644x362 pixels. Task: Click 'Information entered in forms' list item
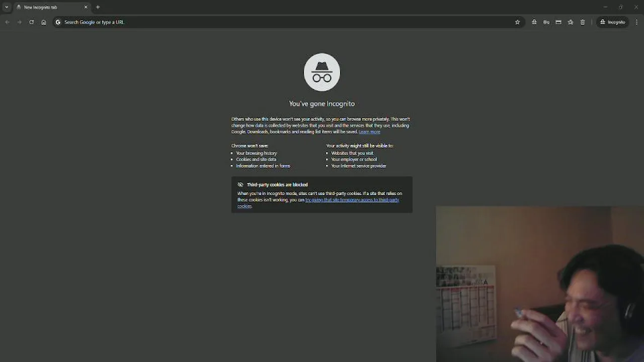263,166
